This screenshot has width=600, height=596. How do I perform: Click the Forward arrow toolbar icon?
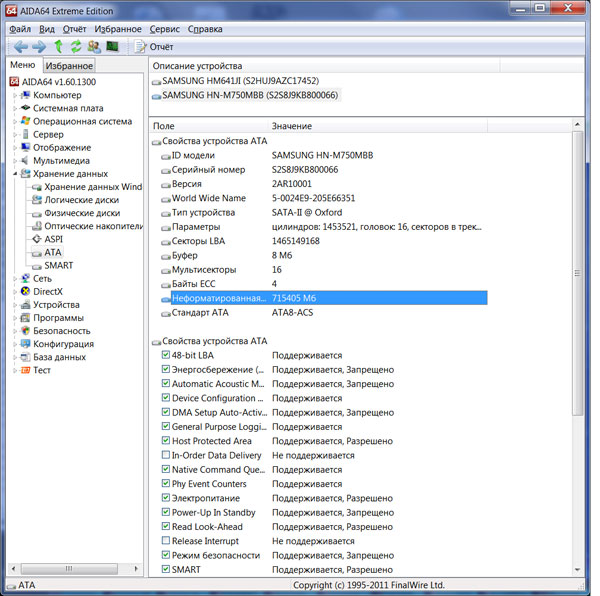pos(39,47)
